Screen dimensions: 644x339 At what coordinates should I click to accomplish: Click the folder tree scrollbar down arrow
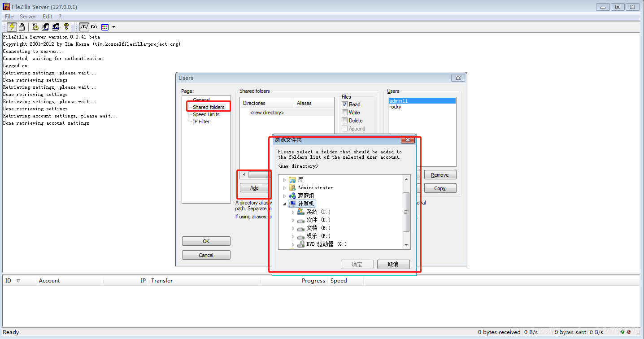(x=406, y=245)
